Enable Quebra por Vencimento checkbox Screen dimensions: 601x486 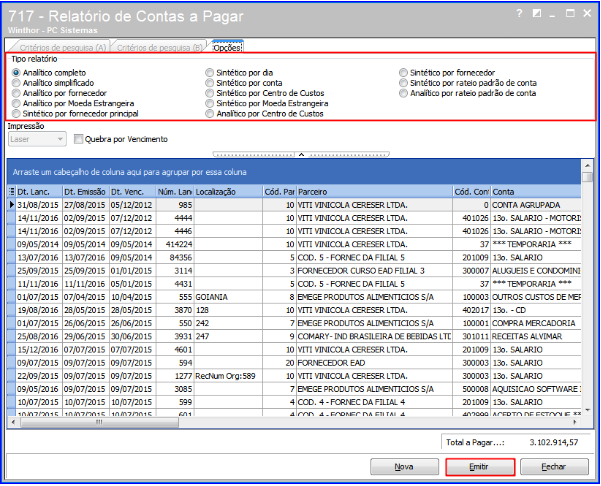click(79, 139)
